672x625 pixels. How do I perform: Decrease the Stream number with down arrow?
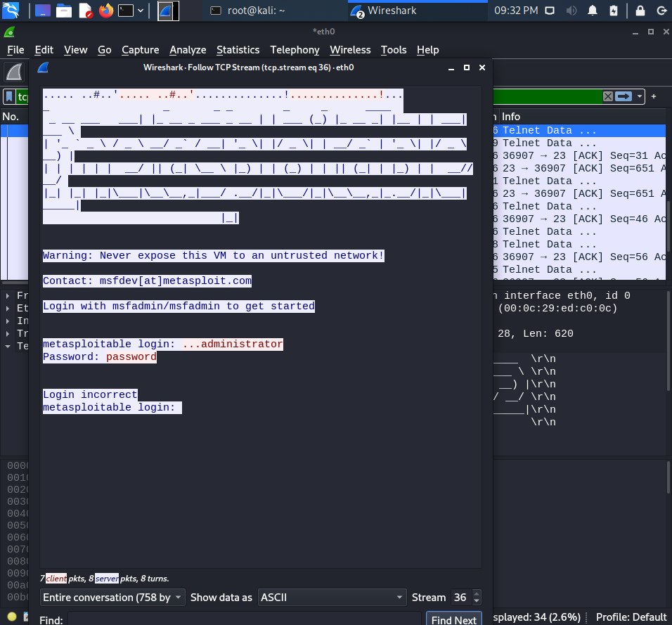tap(476, 601)
